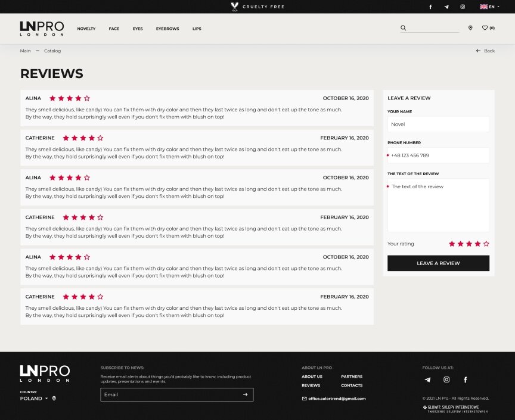Open the EN language dropdown

[x=489, y=7]
